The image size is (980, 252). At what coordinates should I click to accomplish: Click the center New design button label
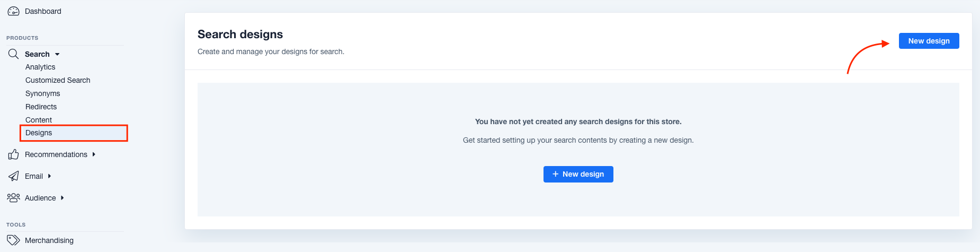pos(583,174)
